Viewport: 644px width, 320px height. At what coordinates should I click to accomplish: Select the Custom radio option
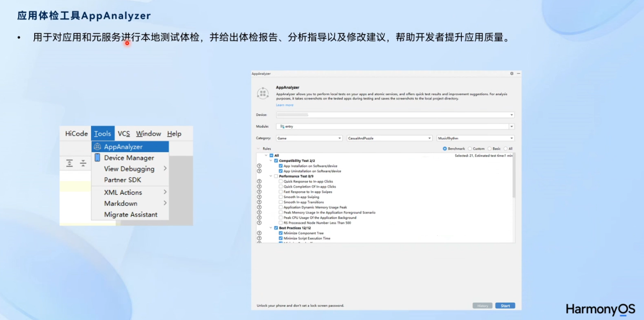470,149
